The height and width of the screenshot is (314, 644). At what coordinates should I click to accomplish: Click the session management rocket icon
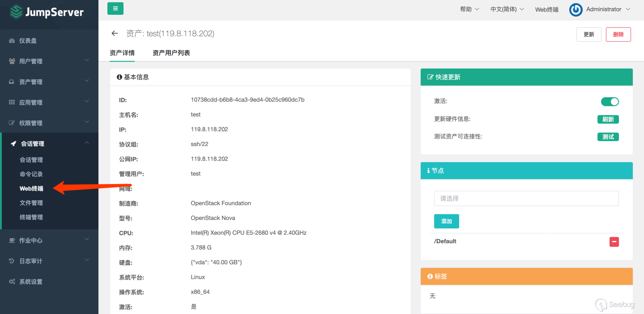pyautogui.click(x=13, y=143)
